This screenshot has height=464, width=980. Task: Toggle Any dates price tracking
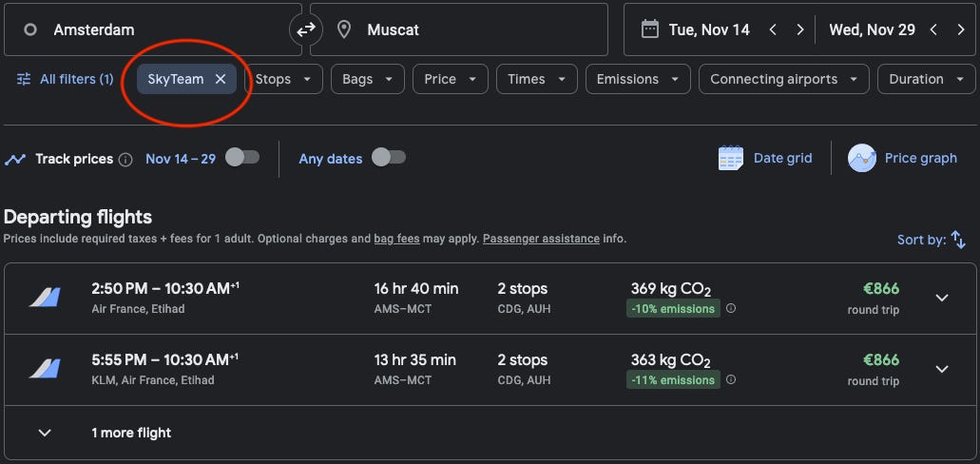pos(388,158)
